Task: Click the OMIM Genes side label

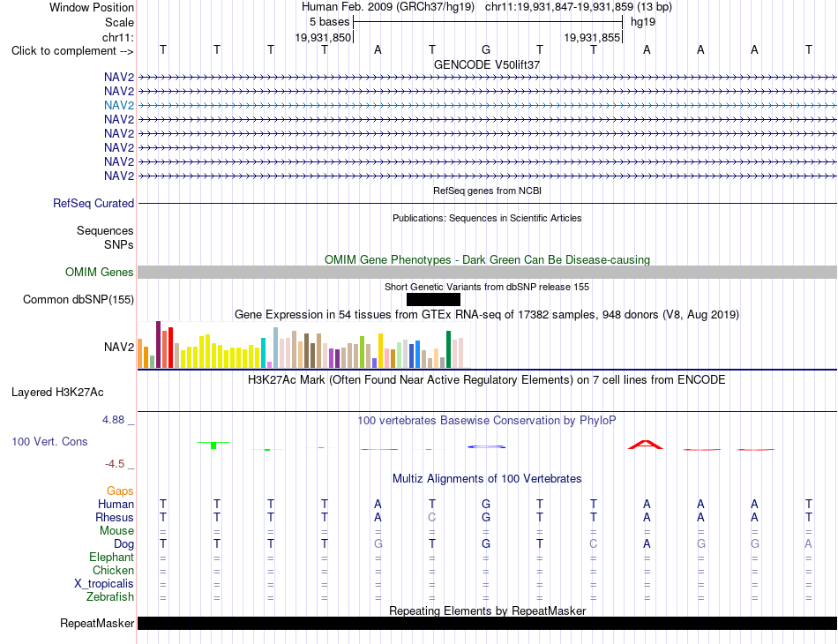Action: [99, 272]
